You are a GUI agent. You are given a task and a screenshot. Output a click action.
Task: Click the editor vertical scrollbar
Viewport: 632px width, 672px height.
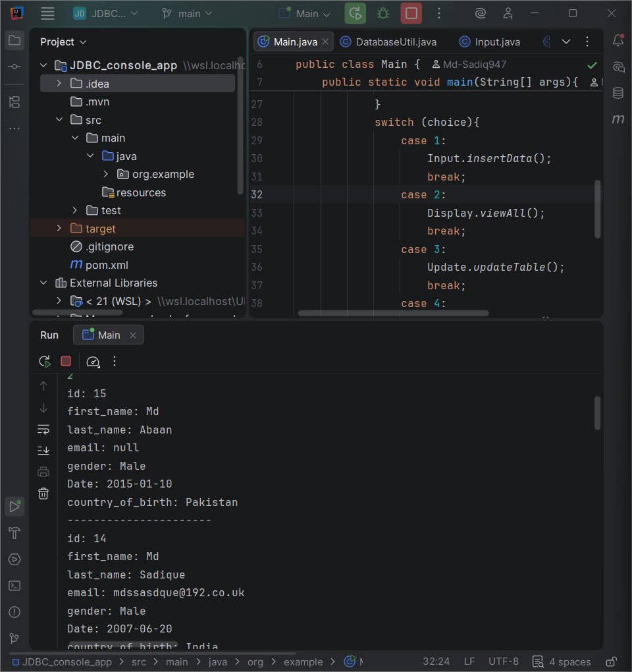point(597,209)
